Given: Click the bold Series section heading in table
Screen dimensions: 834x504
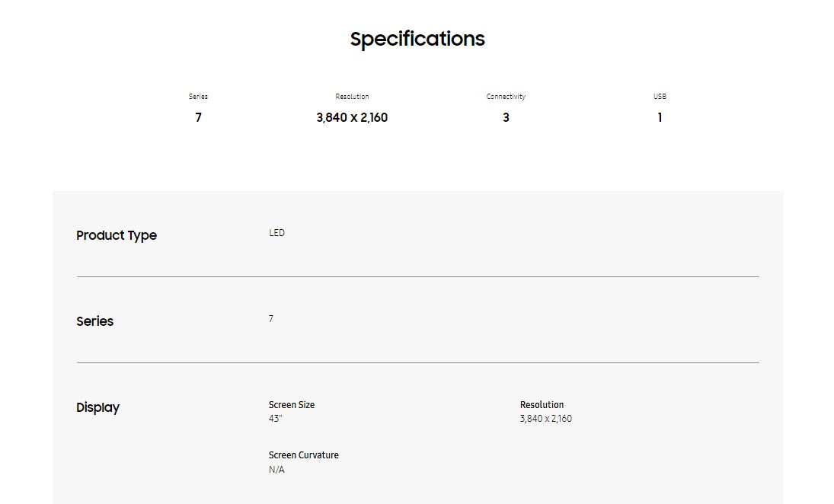Looking at the screenshot, I should [94, 321].
